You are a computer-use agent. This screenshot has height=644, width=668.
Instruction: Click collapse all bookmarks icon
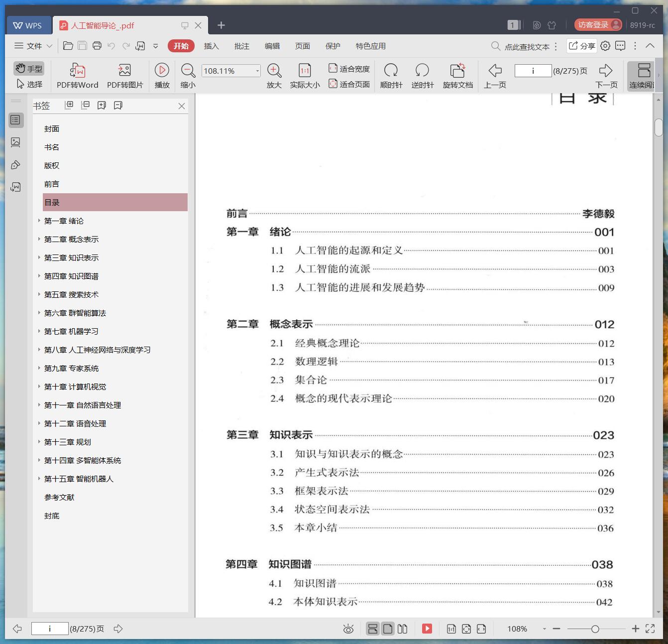pos(85,105)
